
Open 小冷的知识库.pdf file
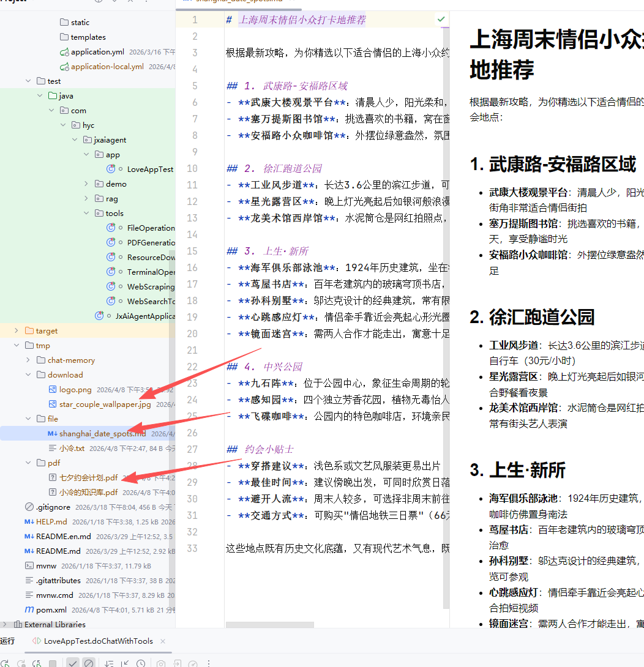click(88, 492)
